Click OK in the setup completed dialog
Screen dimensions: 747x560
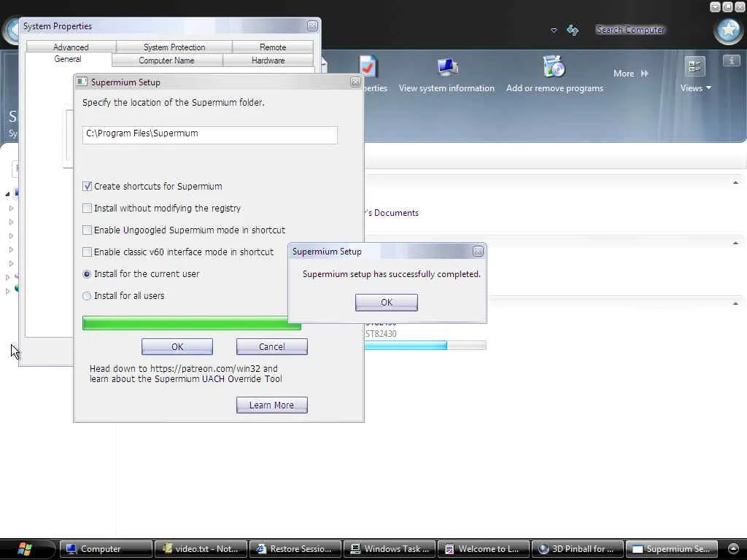387,303
